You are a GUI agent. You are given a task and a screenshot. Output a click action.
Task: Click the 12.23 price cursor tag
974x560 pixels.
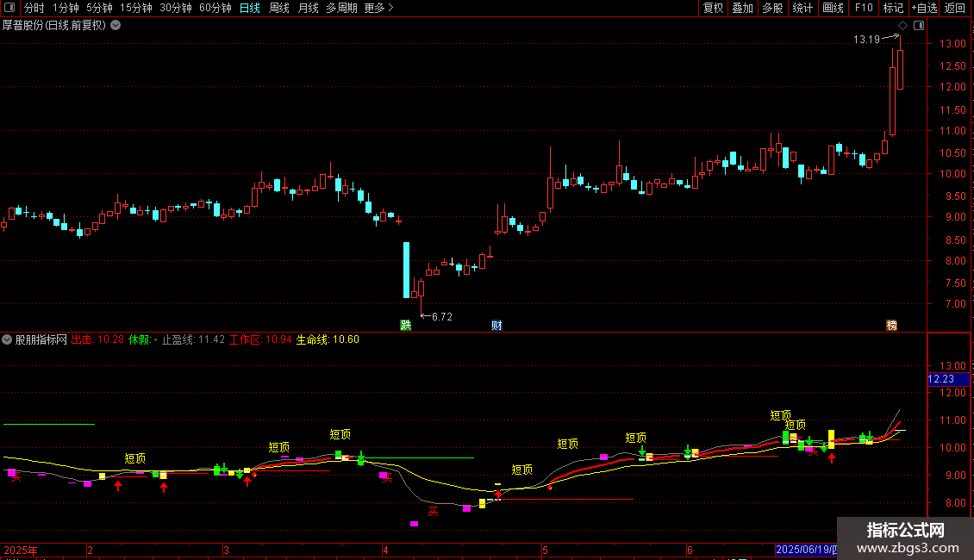tap(948, 379)
